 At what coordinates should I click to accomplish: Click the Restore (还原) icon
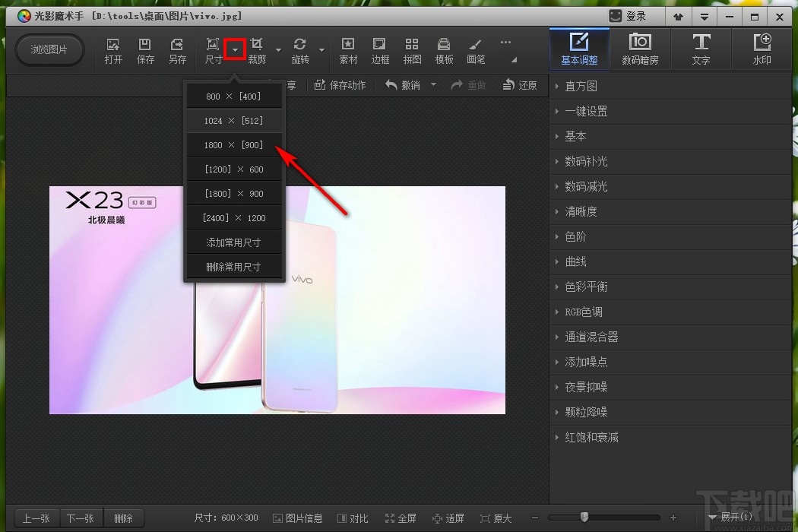[508, 85]
